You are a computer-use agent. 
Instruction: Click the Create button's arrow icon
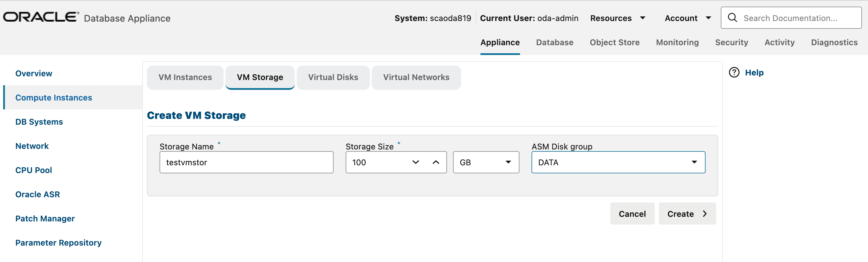point(705,214)
